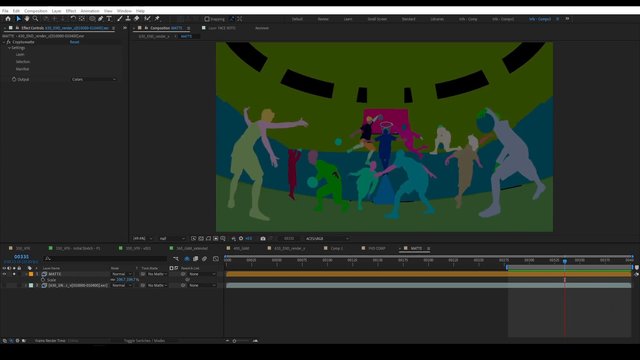Click the Home icon in the toolbar
640x360 pixels.
(x=8, y=19)
